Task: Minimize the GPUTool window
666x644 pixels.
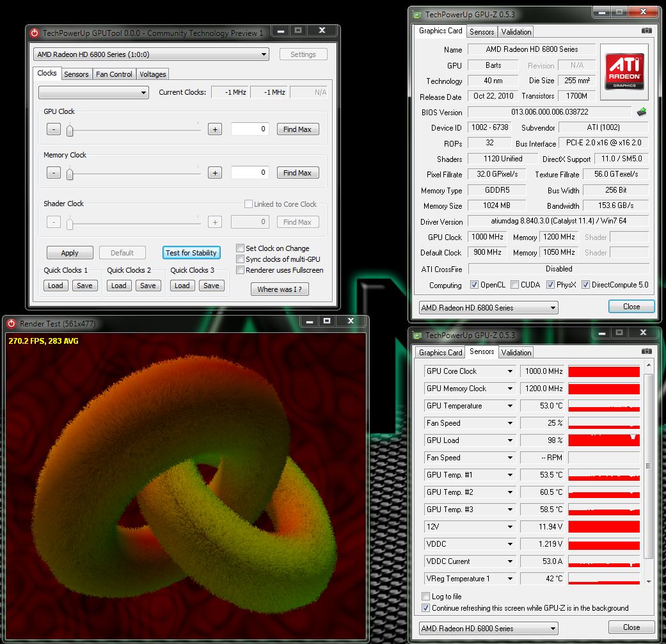Action: 280,31
